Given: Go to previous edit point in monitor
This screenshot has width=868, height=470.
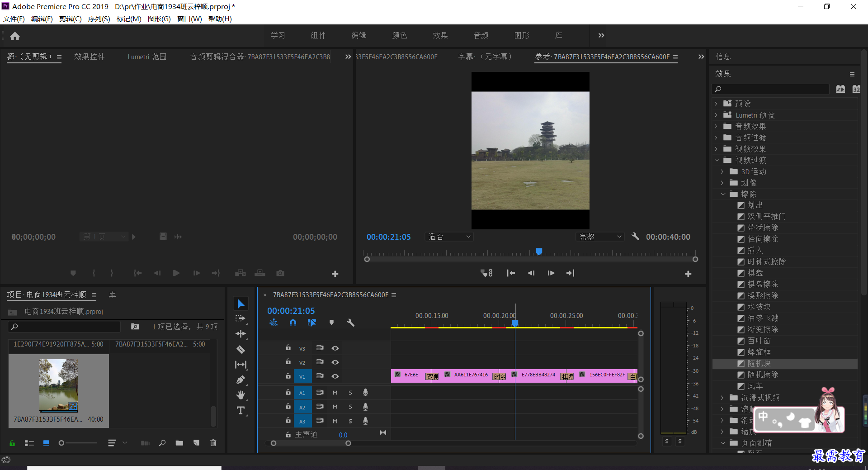Looking at the screenshot, I should point(511,273).
